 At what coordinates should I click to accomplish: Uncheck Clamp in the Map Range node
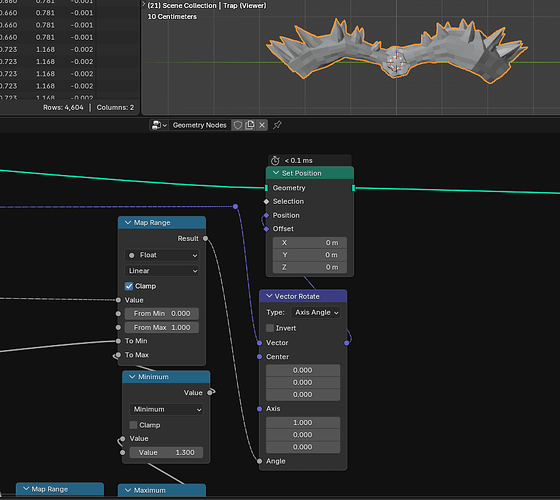pos(129,286)
